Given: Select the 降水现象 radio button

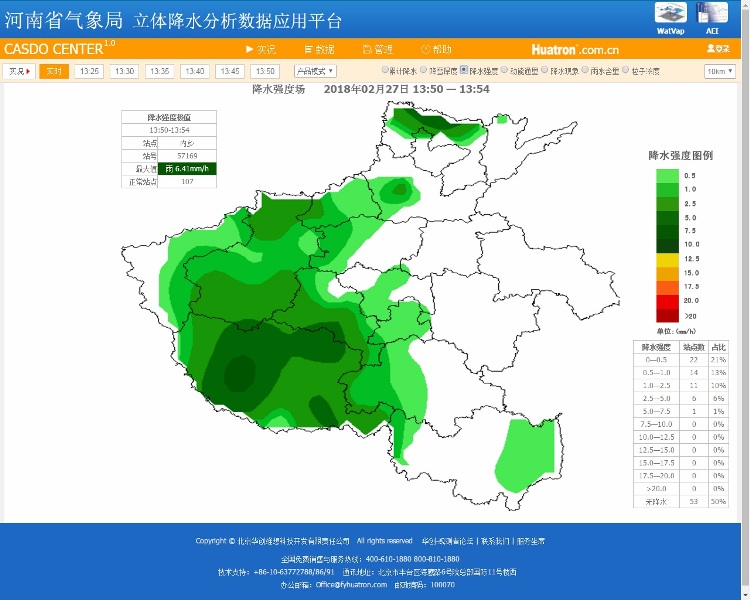Looking at the screenshot, I should 543,71.
